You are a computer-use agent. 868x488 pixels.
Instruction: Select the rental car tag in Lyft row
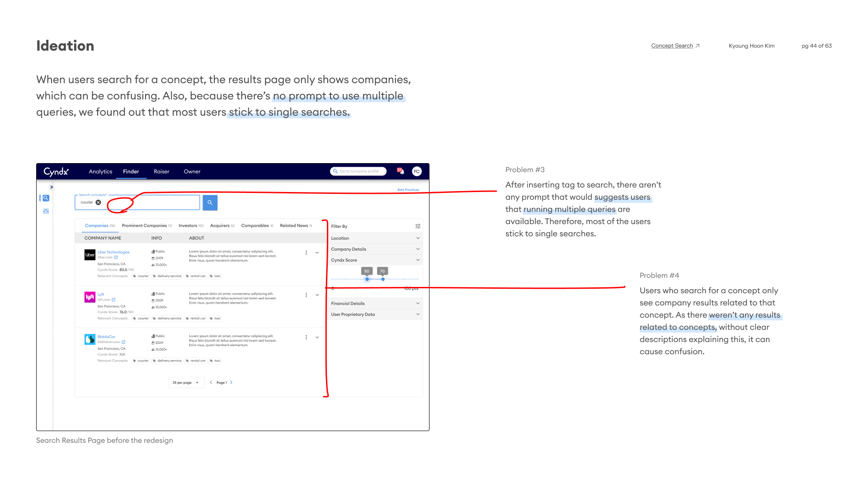coord(196,319)
